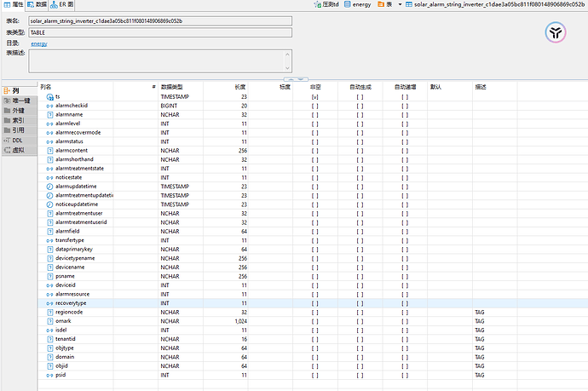
Task: Click the alarmupdatetime clock icon
Action: point(49,187)
